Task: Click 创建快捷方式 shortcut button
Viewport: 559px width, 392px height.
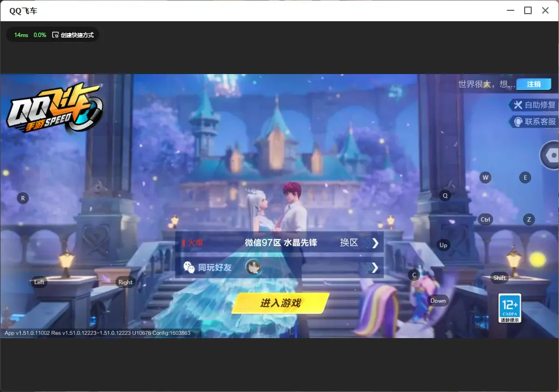Action: coord(73,35)
